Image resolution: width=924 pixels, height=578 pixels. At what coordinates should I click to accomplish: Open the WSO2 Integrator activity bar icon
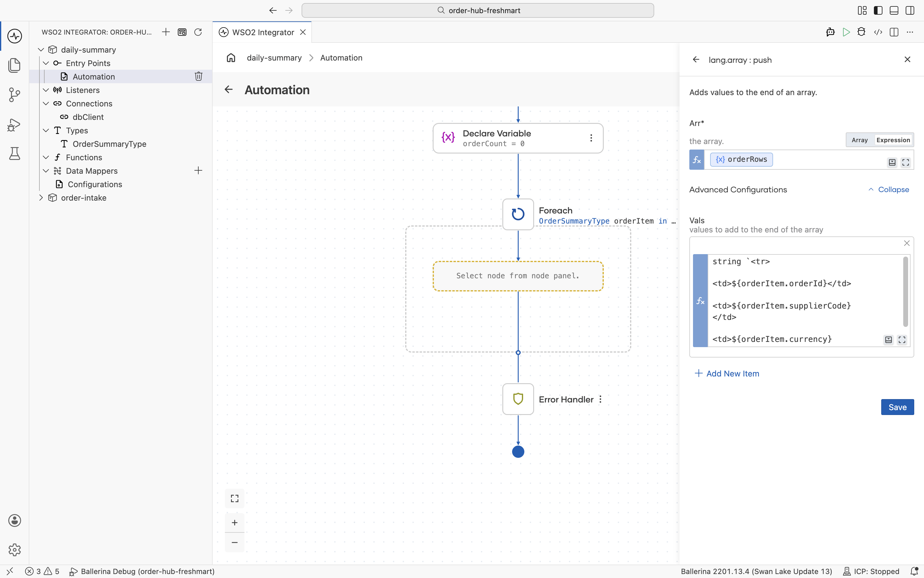coord(14,36)
